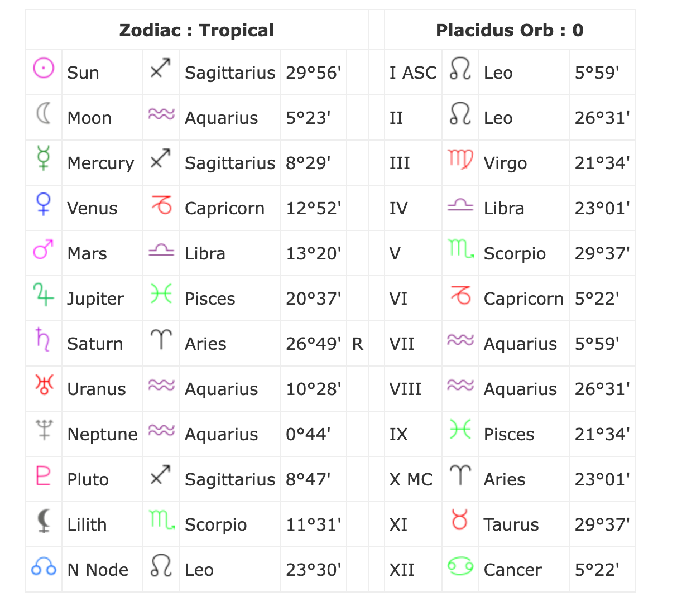Click the Placidus Orb : 0 header

coord(510,30)
